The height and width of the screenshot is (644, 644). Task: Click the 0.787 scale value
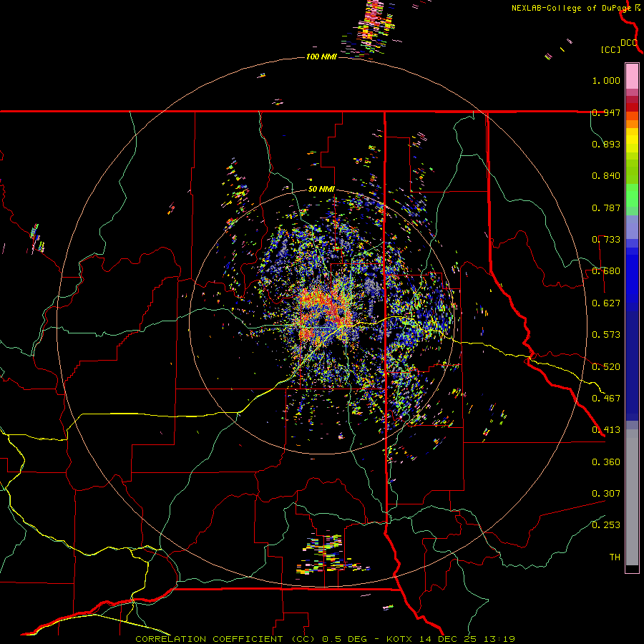(x=606, y=208)
